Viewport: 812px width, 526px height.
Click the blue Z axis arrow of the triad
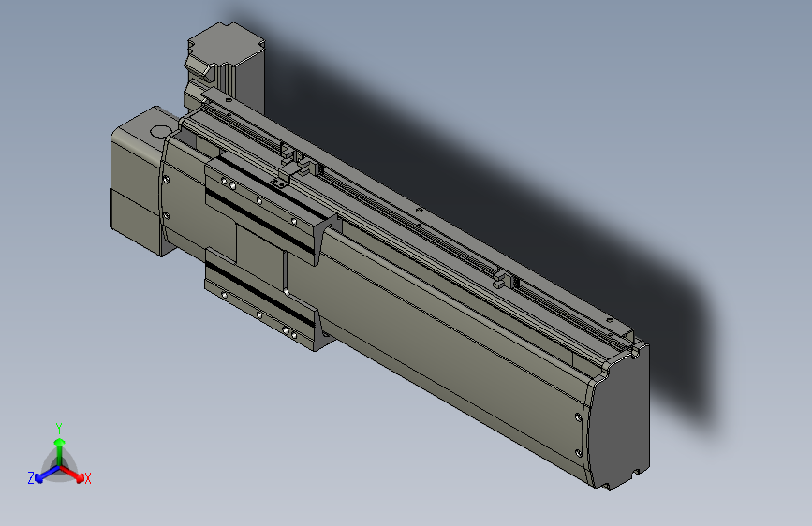[48, 474]
